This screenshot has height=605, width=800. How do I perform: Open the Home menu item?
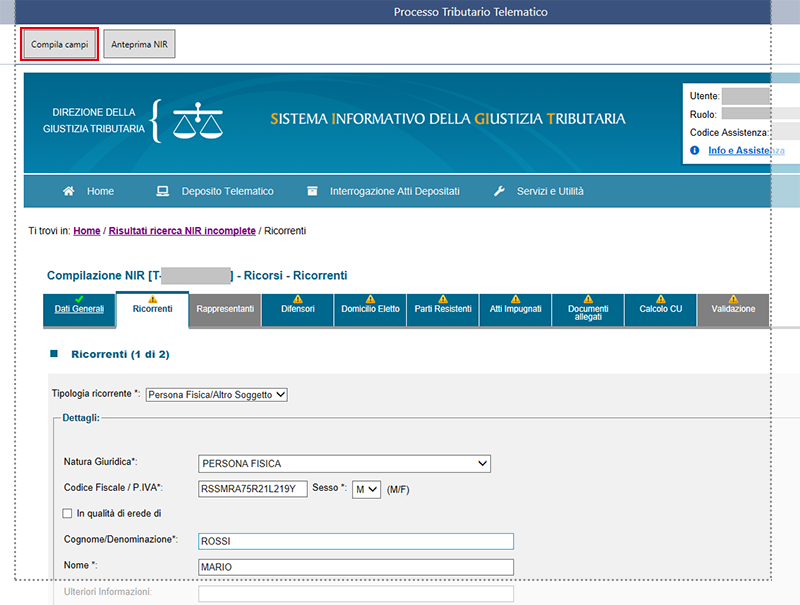point(100,191)
